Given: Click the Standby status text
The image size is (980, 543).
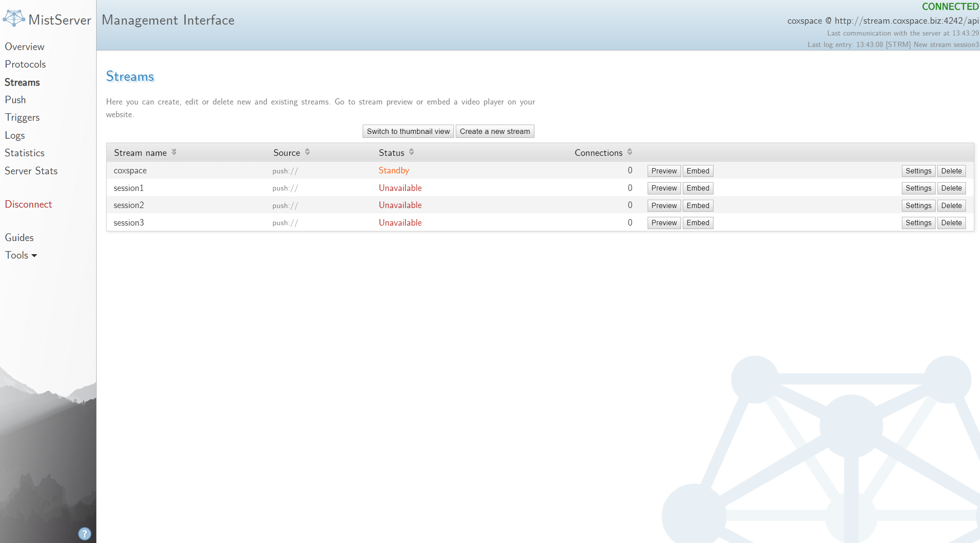Looking at the screenshot, I should pyautogui.click(x=394, y=170).
